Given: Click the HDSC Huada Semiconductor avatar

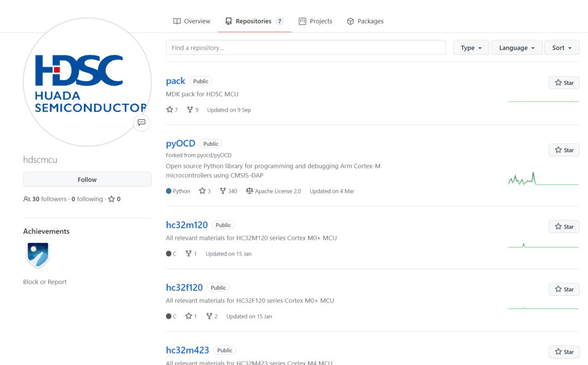Looking at the screenshot, I should 87,82.
